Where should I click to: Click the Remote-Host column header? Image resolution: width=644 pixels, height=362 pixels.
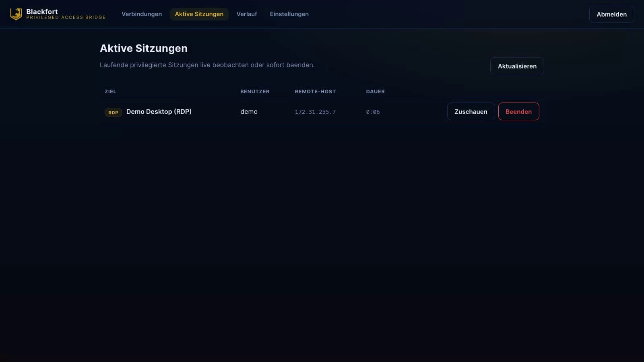pyautogui.click(x=315, y=92)
